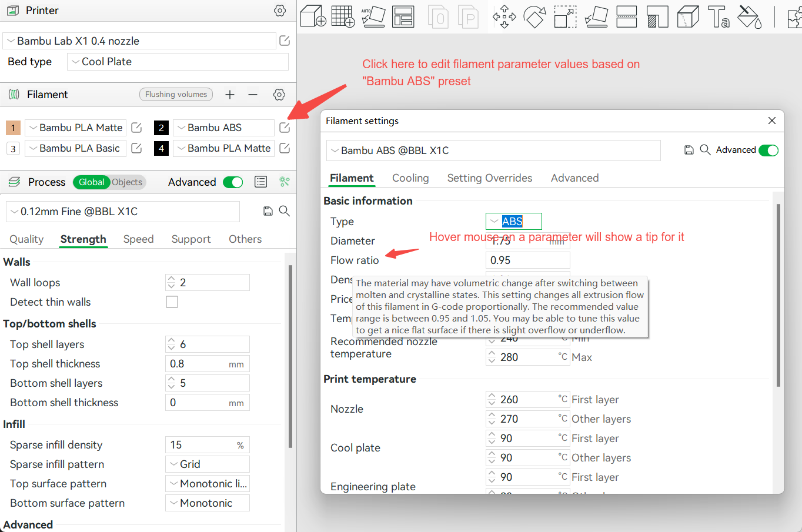Open filament section gear settings
Screen dimensions: 802x532
(280, 95)
